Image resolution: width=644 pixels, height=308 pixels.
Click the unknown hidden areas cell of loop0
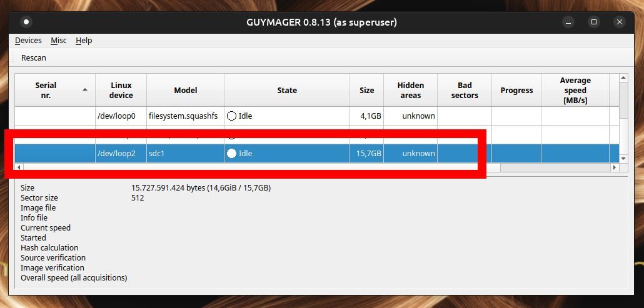point(410,116)
